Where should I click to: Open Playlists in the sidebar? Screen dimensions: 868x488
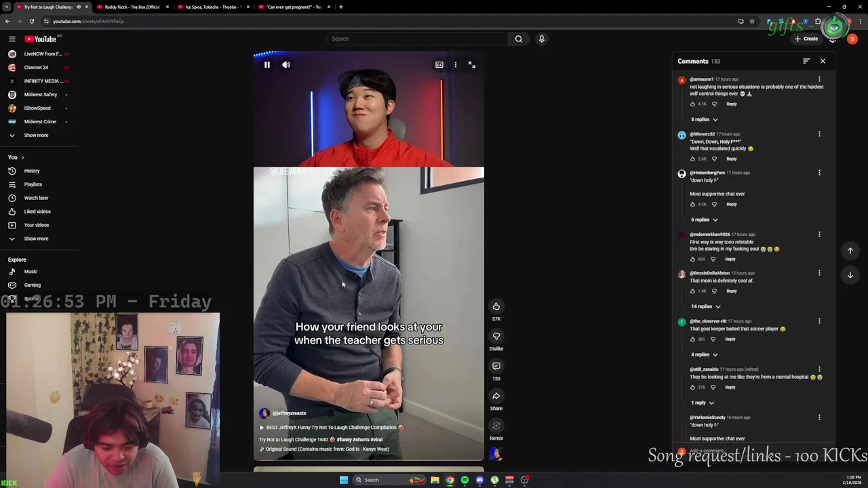tap(33, 184)
